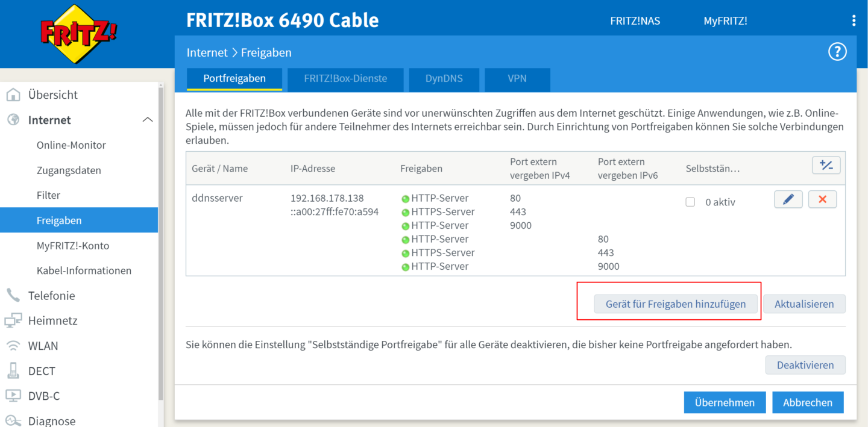Switch to the DynDNS tab
This screenshot has width=868, height=427.
click(x=444, y=78)
